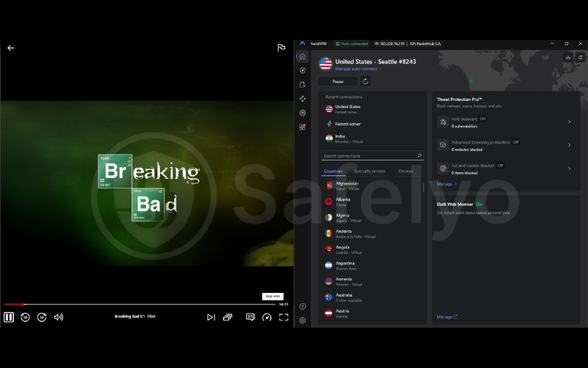This screenshot has height=368, width=588.
Task: Click the Skip Intro button
Action: 273,297
